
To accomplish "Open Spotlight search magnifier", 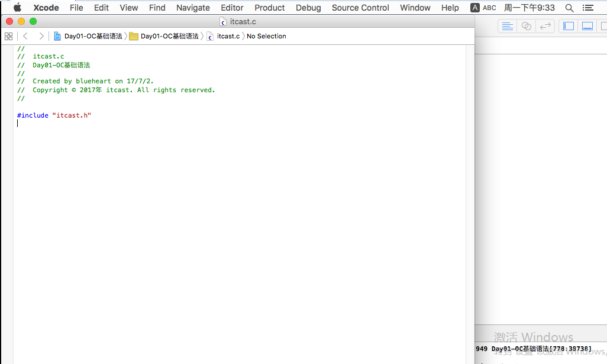I will tap(569, 8).
